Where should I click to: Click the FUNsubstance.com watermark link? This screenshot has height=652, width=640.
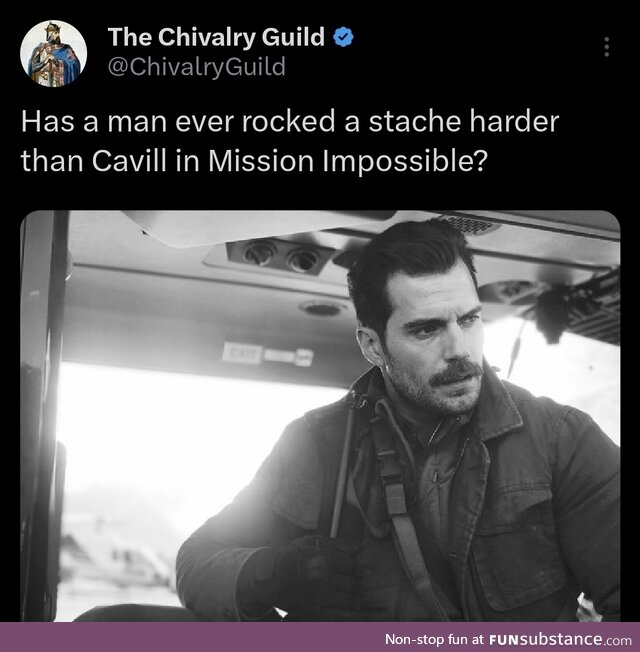pyautogui.click(x=560, y=639)
